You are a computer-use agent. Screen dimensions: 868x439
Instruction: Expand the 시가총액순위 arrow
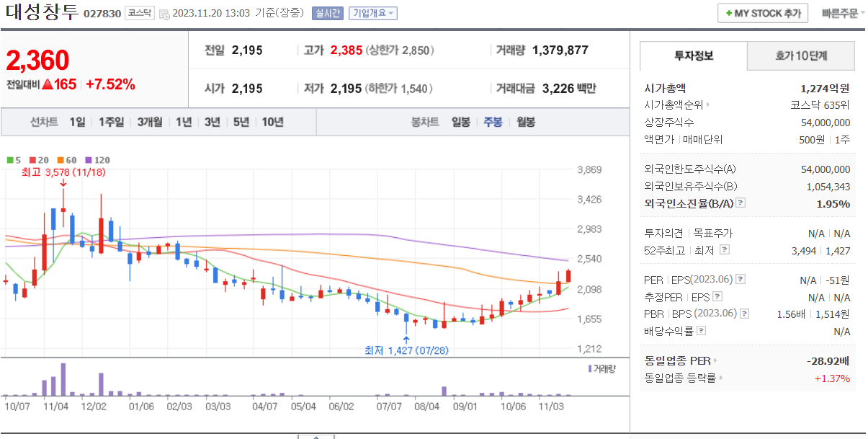708,105
